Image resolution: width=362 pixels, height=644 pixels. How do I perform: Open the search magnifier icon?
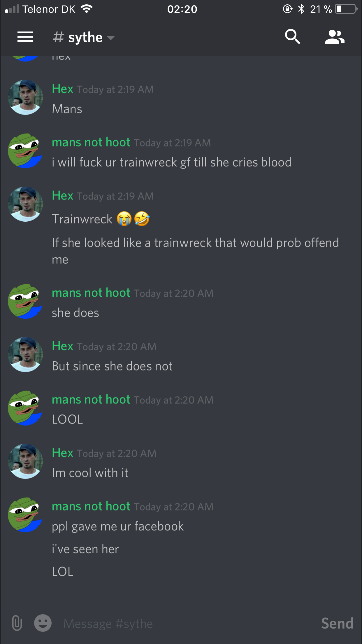[292, 37]
